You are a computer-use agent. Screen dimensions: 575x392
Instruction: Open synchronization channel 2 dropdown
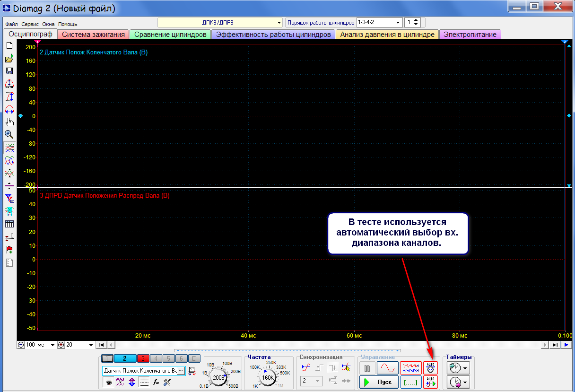312,381
